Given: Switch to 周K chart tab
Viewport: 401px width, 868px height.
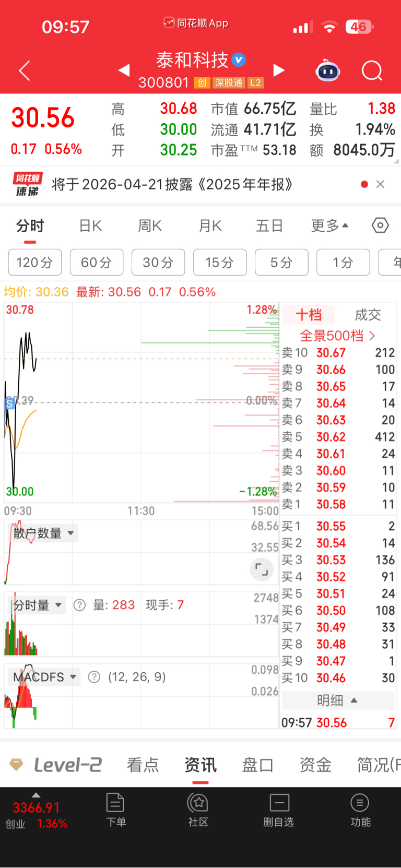Looking at the screenshot, I should point(150,226).
